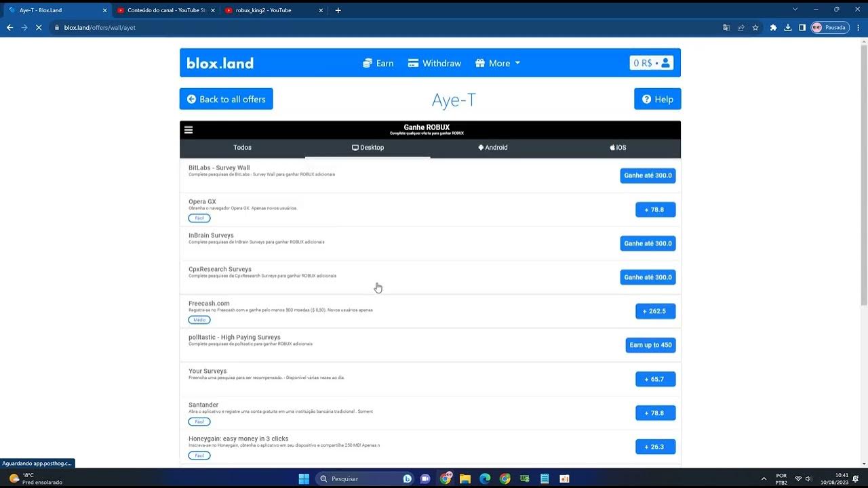
Task: Click the Chrome back arrow
Action: [x=9, y=28]
